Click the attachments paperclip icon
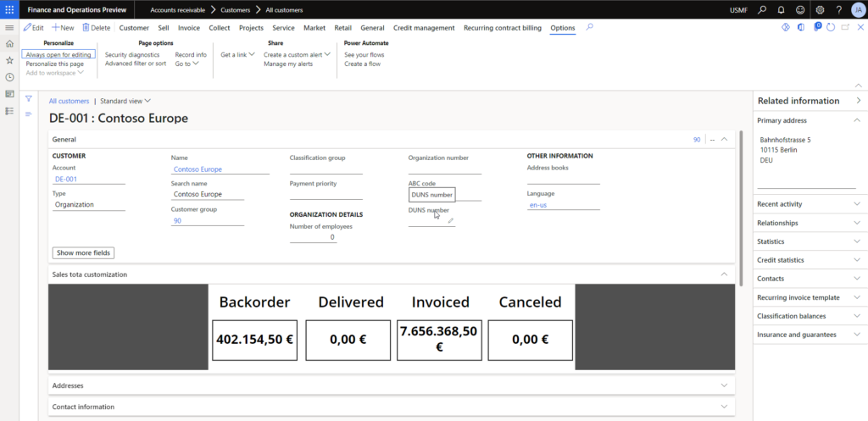 click(817, 27)
